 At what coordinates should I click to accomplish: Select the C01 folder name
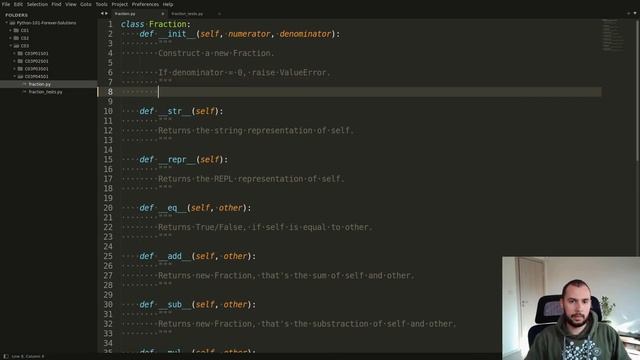(25, 31)
